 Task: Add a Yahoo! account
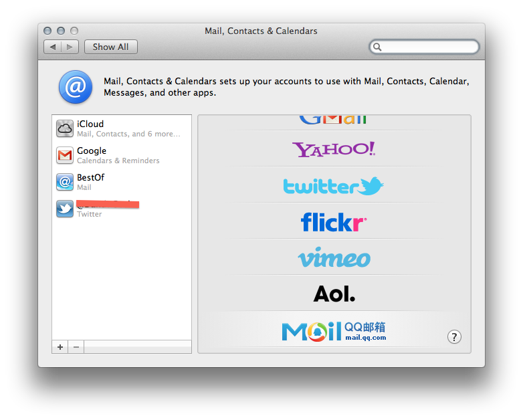[x=334, y=149]
